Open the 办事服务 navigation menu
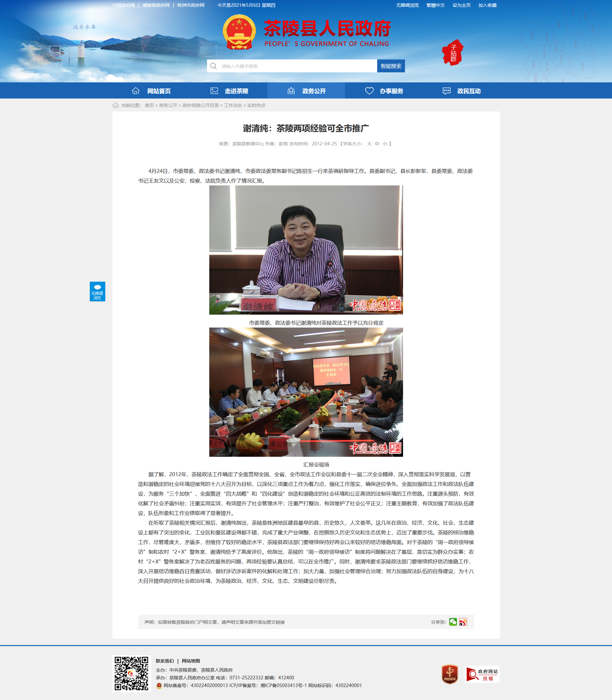612x700 pixels. tap(384, 91)
